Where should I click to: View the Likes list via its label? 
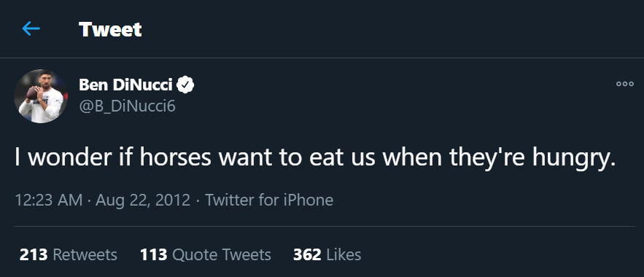pyautogui.click(x=344, y=255)
